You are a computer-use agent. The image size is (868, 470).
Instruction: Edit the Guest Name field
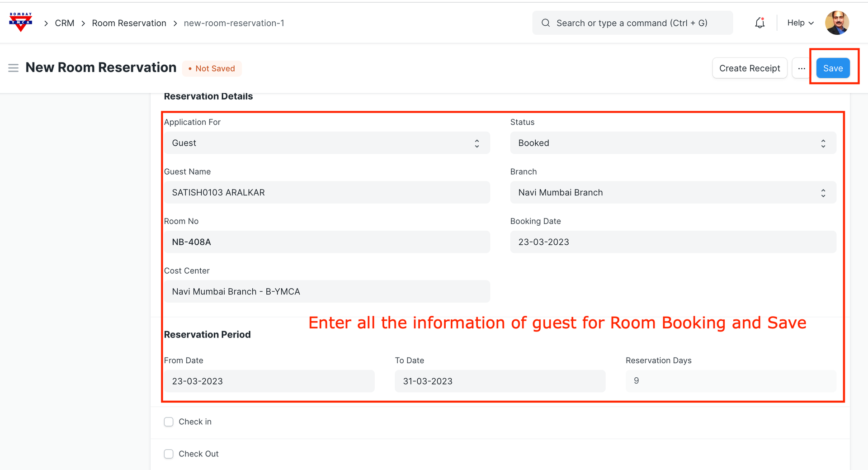tap(326, 193)
